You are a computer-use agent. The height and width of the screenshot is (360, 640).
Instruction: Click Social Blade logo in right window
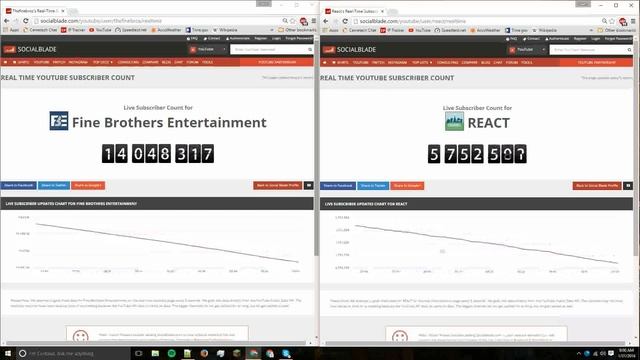click(x=349, y=50)
